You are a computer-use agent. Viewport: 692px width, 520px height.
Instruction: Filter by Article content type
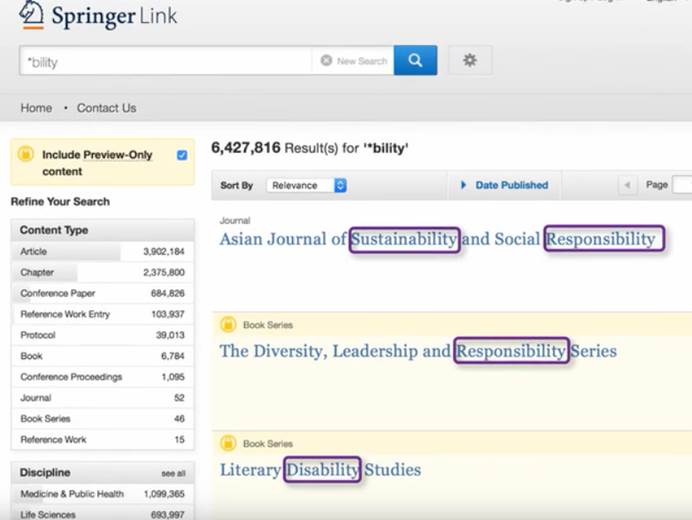[102, 251]
